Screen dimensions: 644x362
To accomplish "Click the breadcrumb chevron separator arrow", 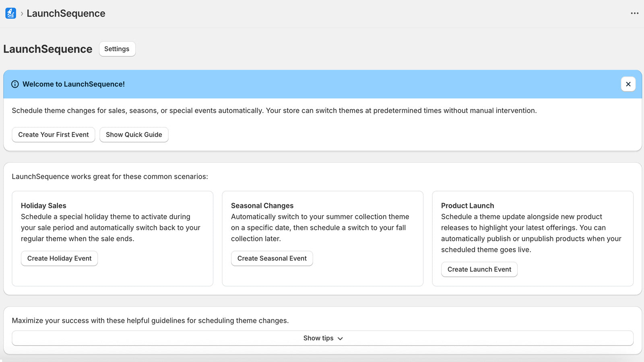I will click(22, 14).
